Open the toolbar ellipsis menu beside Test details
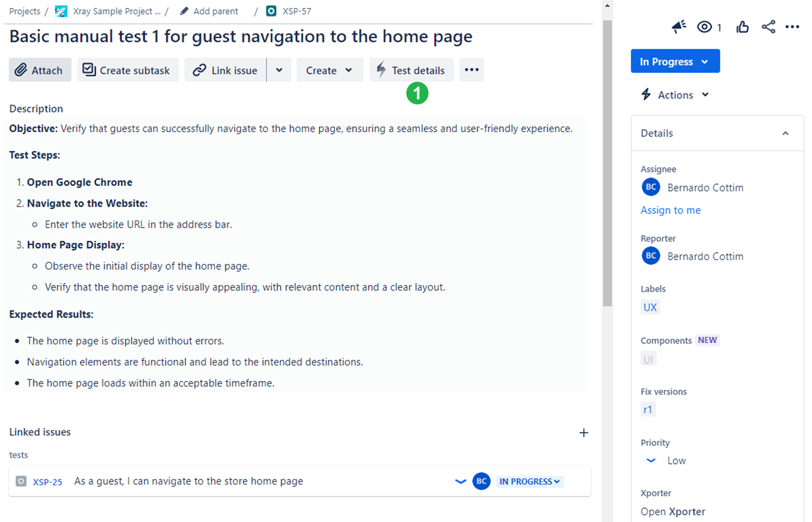The height and width of the screenshot is (522, 812). click(472, 70)
